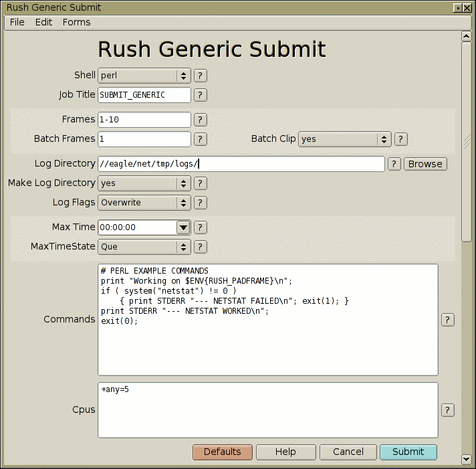The height and width of the screenshot is (469, 476).
Task: Click into the Log Directory path field
Action: point(241,164)
